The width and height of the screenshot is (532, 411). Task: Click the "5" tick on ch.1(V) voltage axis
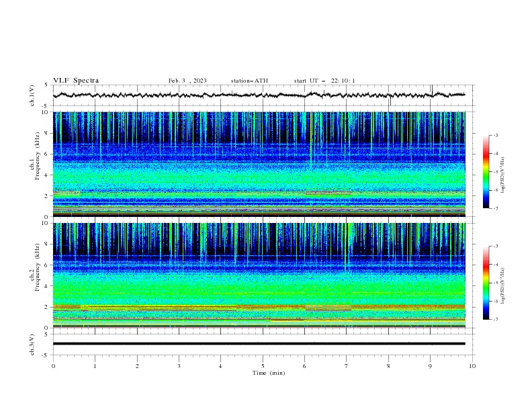46,85
